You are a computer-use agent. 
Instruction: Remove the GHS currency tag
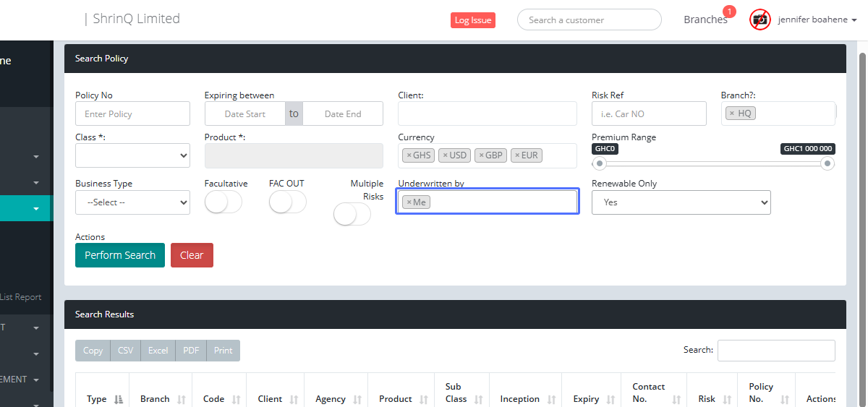point(409,155)
